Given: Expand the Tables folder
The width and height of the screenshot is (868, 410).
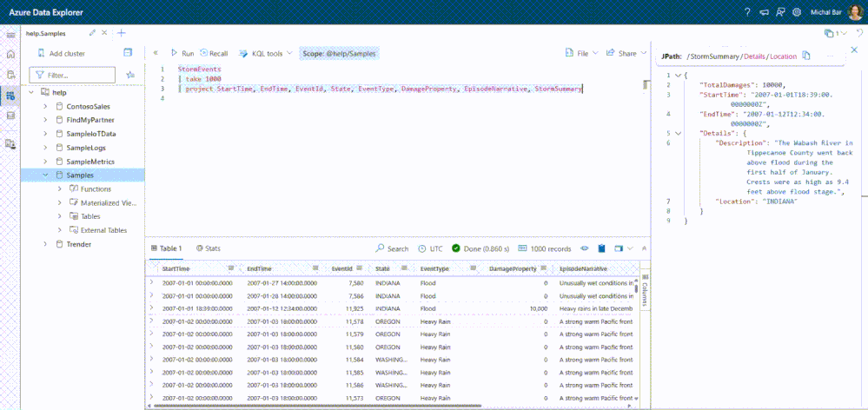Looking at the screenshot, I should tap(59, 216).
